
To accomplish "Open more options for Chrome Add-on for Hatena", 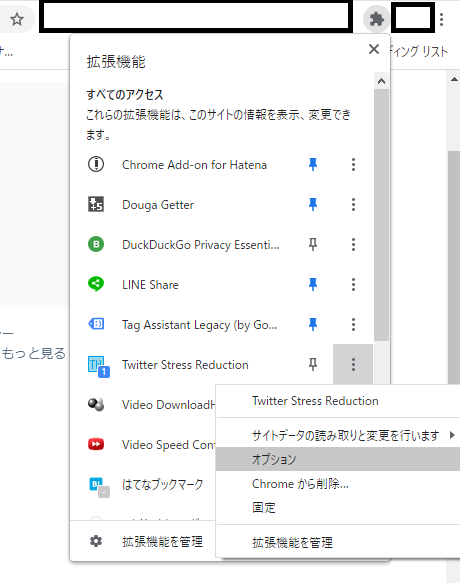I will (x=353, y=164).
